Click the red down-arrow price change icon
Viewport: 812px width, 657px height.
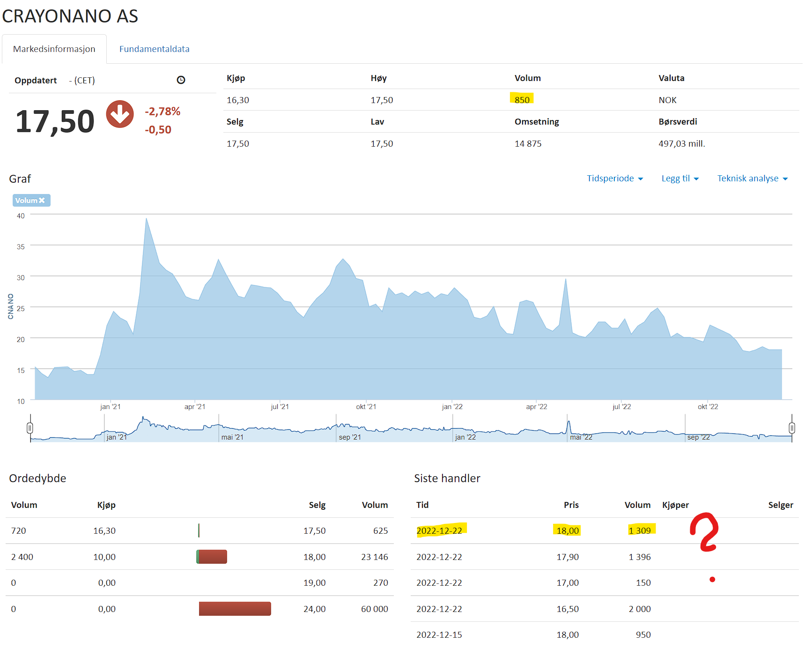(x=120, y=114)
